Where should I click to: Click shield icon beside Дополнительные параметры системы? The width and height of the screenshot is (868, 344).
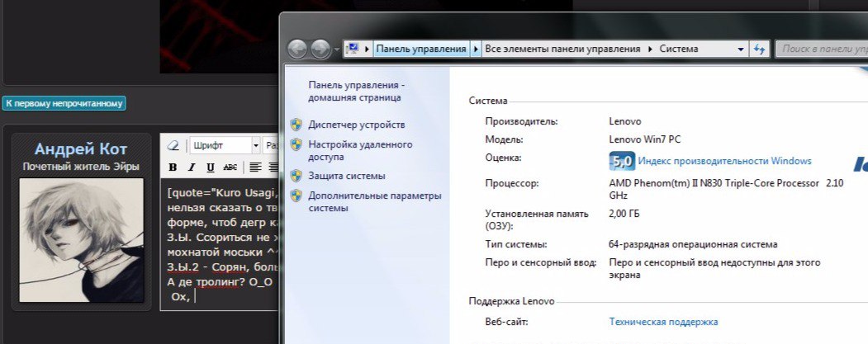pos(296,196)
